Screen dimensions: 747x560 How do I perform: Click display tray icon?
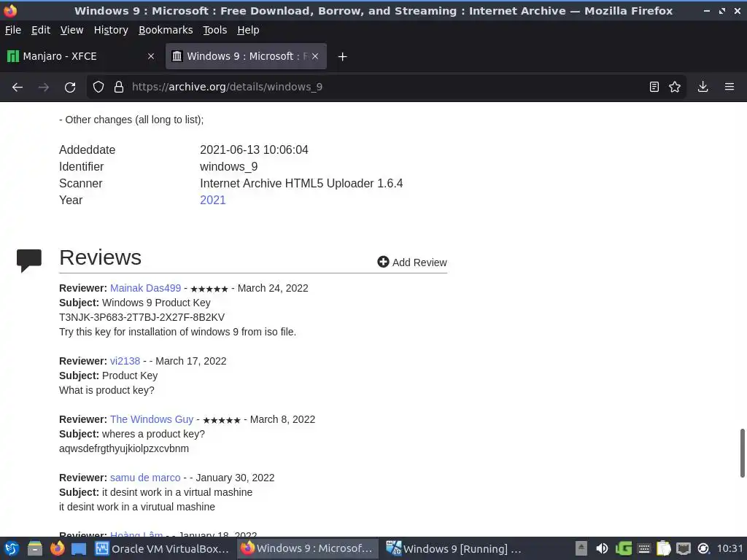683,548
